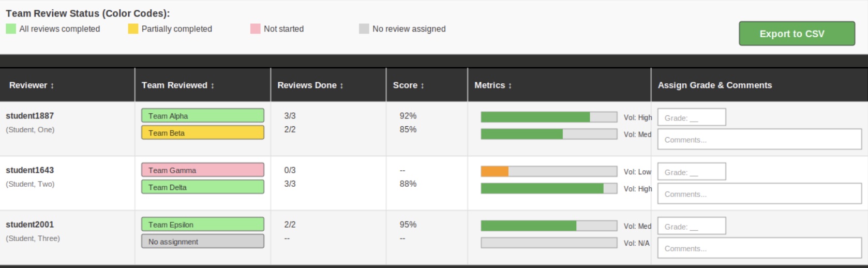
Task: Sort by Team Reviewed column header
Action: 178,85
